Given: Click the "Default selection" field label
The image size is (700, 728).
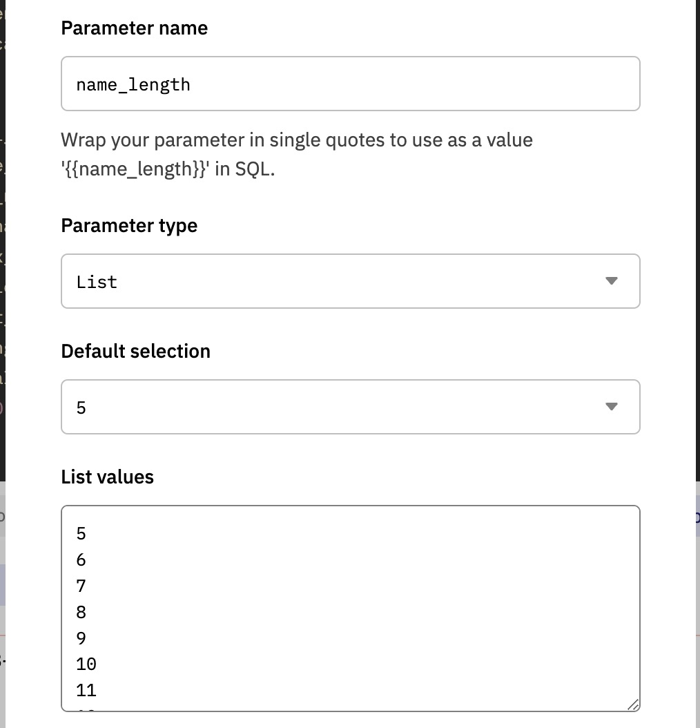Looking at the screenshot, I should tap(135, 352).
